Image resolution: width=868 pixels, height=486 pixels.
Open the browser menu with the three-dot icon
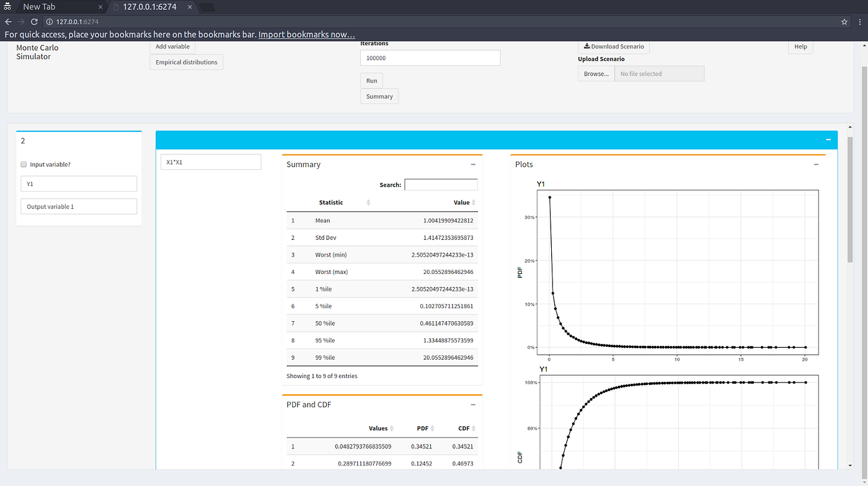tap(861, 21)
